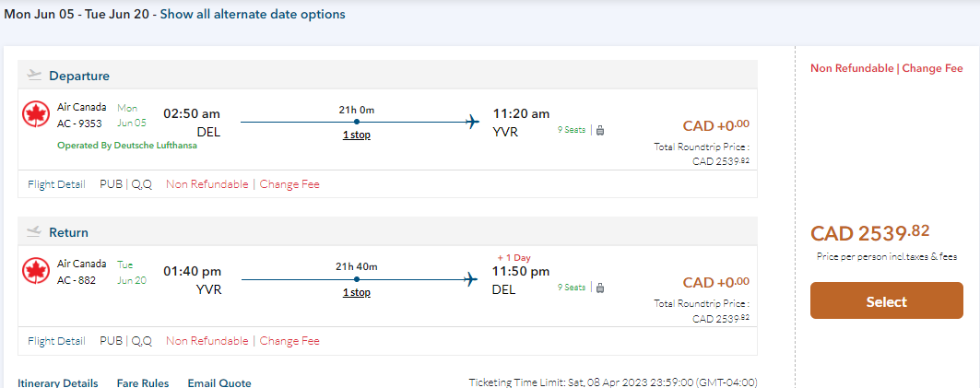Show the return flight's 1 stop details
This screenshot has width=980, height=388.
tap(356, 292)
